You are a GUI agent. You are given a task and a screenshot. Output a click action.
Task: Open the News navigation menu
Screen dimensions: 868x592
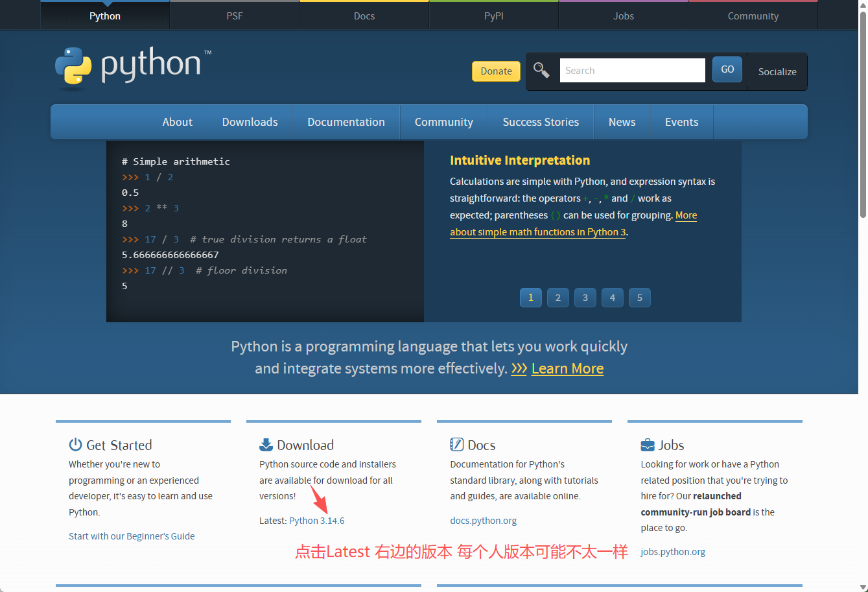click(x=622, y=122)
